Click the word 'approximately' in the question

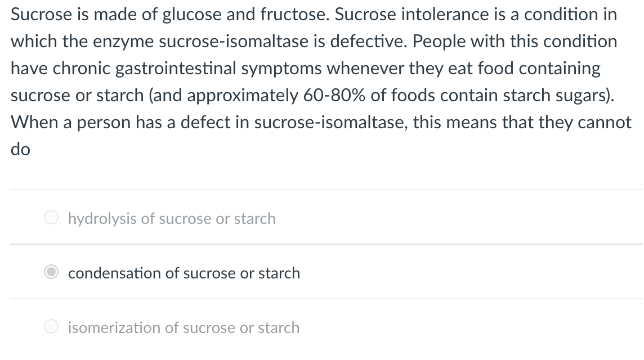[243, 96]
